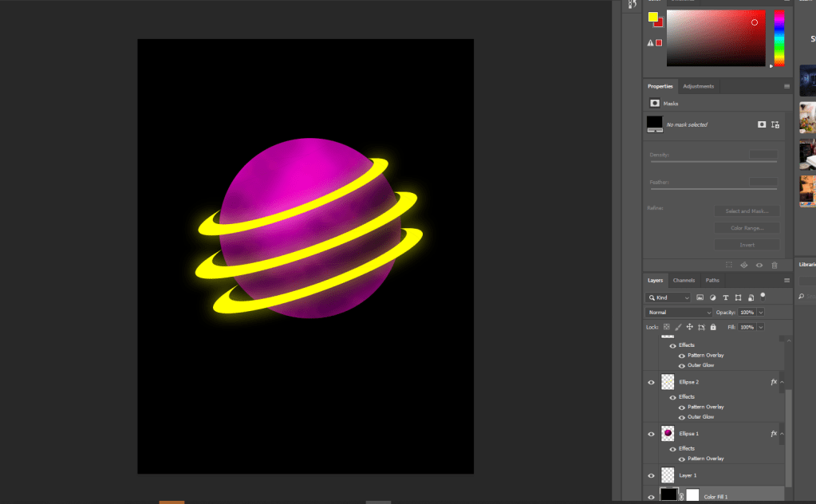
Task: Click the adjustment layer filter icon
Action: [713, 297]
